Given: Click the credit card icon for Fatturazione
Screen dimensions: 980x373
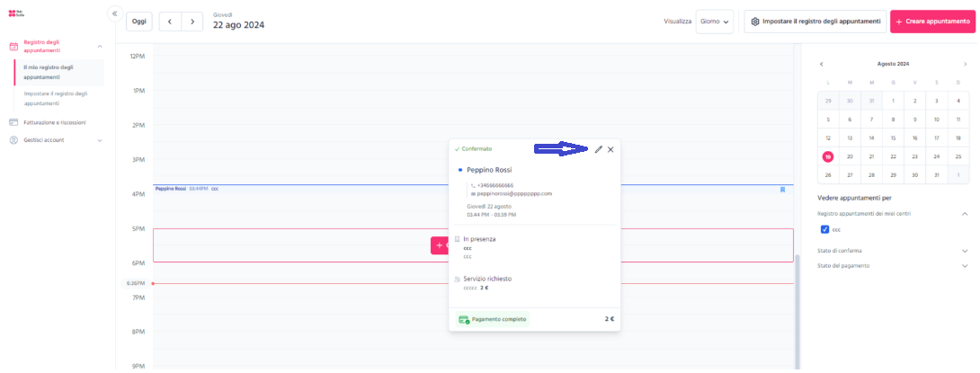Looking at the screenshot, I should click(x=13, y=122).
